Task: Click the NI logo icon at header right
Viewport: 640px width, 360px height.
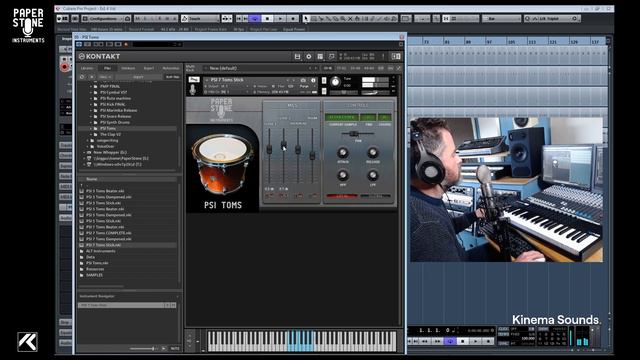Action: pos(396,56)
